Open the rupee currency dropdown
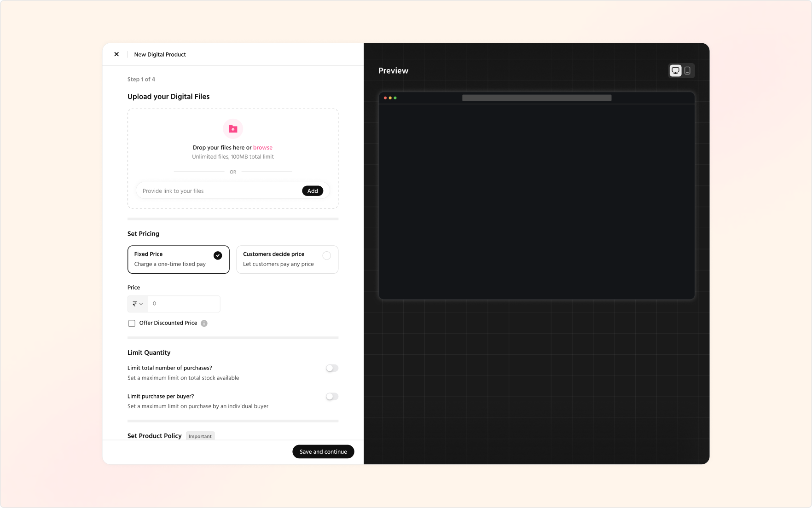The height and width of the screenshot is (508, 812). coord(138,304)
